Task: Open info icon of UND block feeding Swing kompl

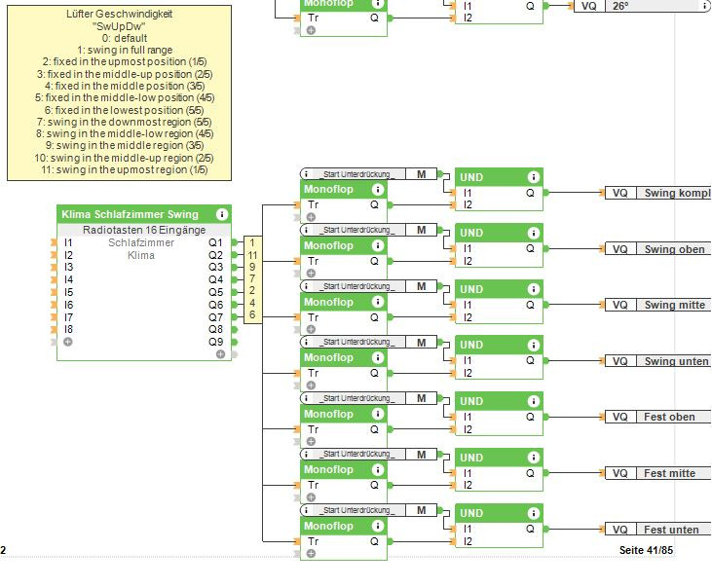Action: pos(533,177)
